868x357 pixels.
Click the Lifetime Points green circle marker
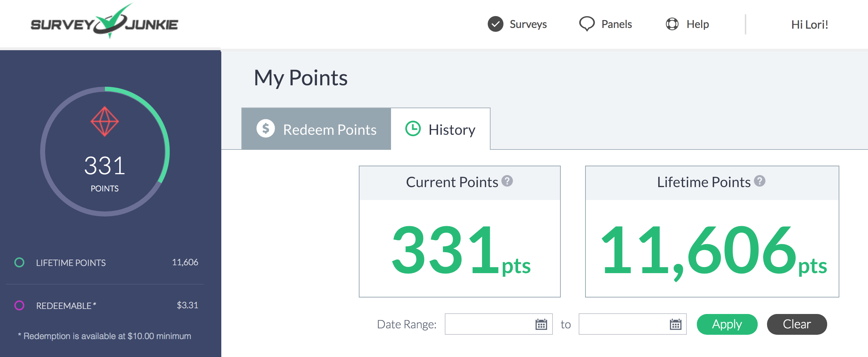(19, 263)
